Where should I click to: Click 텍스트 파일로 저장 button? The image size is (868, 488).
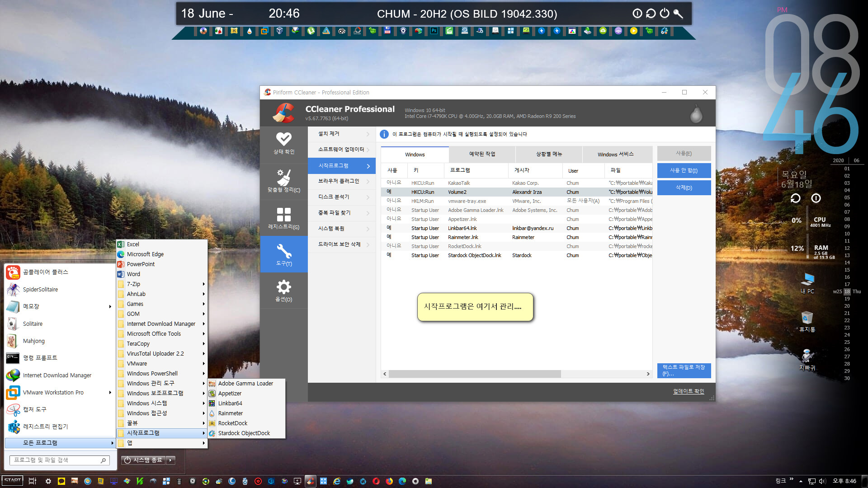684,371
